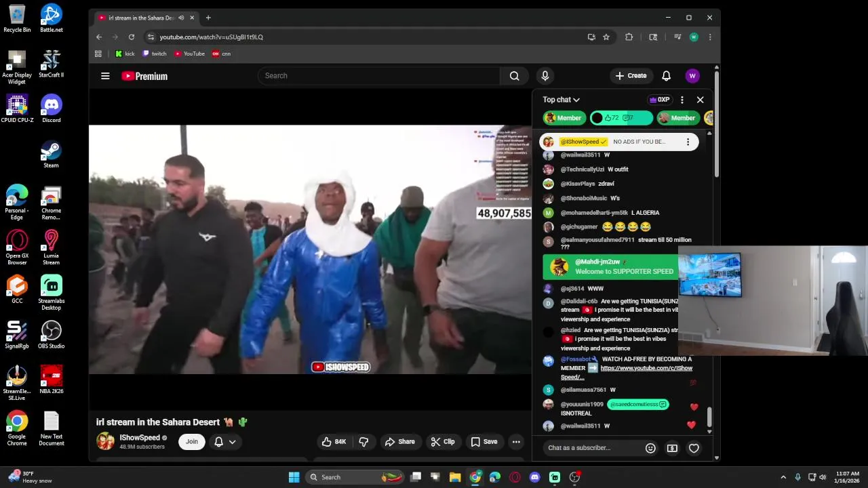Join ISHOWSPEED channel membership
This screenshot has height=488, width=868.
pyautogui.click(x=192, y=442)
